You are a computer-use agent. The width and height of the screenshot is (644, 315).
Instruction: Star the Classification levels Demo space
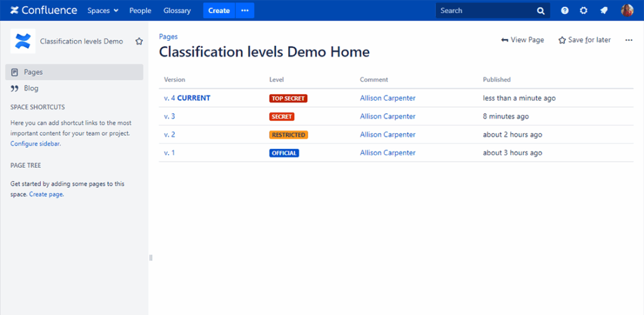point(138,41)
